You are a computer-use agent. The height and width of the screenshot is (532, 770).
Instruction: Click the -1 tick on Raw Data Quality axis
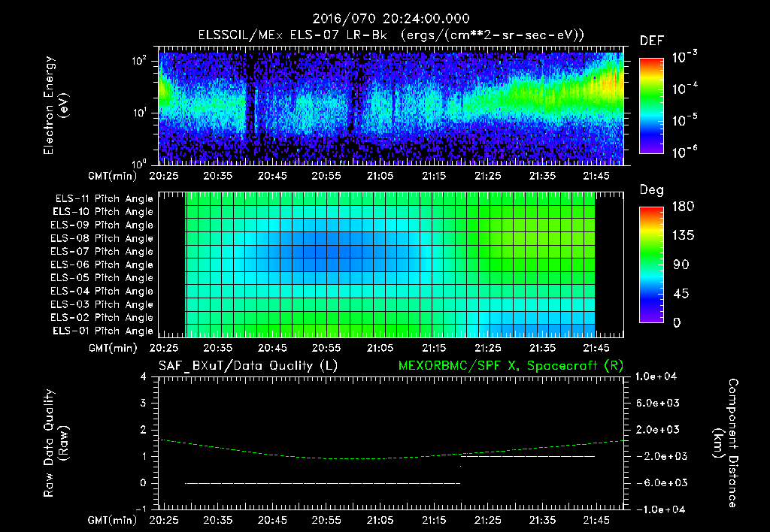141,509
